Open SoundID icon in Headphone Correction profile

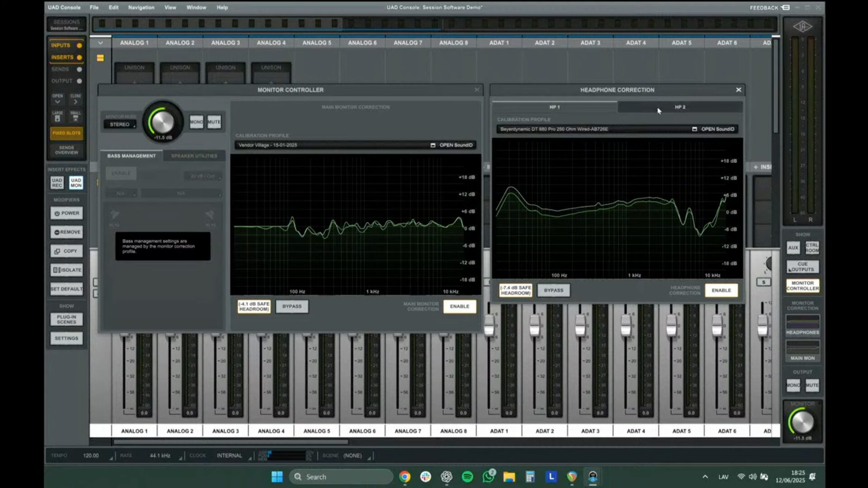(x=694, y=129)
